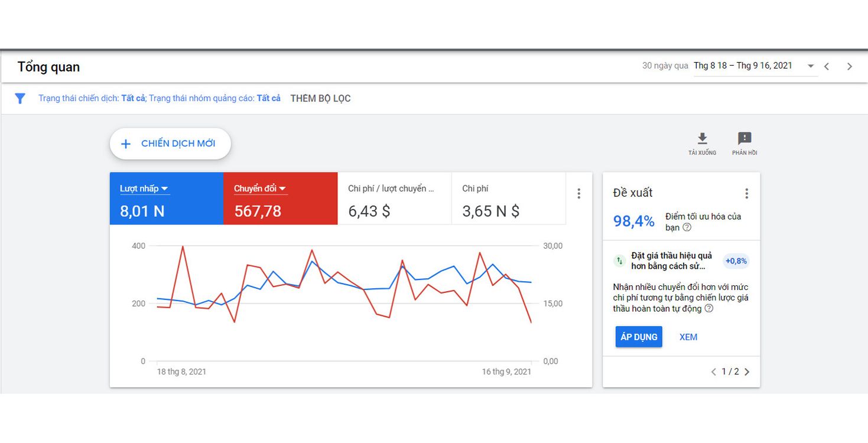Screen dimensions: 868x443
Task: Open the Phản hồi feedback icon
Action: 745,139
